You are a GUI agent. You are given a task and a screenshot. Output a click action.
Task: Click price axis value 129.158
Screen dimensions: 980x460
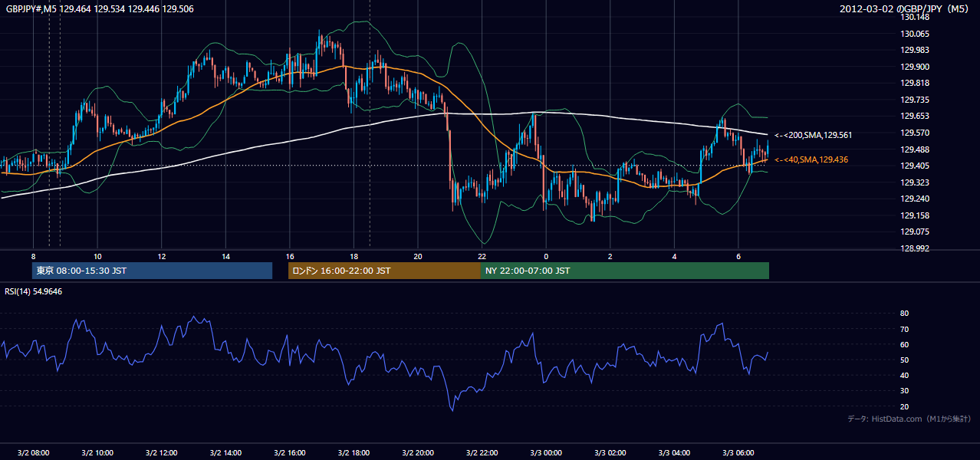pos(916,215)
